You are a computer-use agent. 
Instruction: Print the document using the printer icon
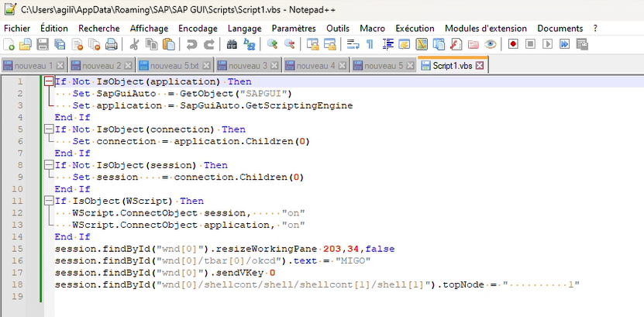[x=112, y=44]
